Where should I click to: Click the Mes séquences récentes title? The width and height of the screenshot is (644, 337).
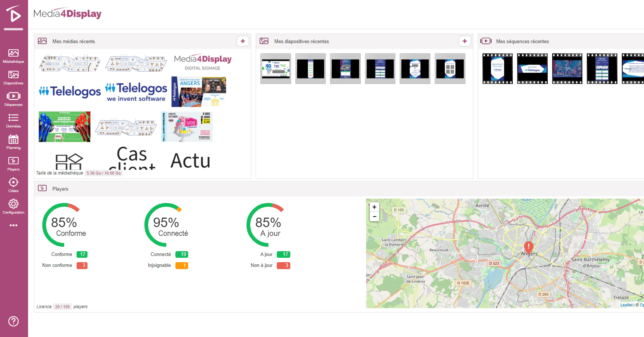click(x=523, y=41)
